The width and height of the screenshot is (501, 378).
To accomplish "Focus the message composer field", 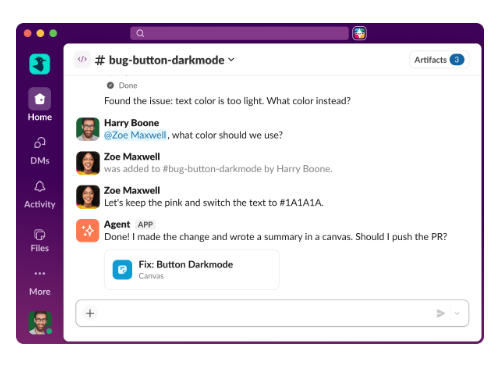I will tap(272, 313).
